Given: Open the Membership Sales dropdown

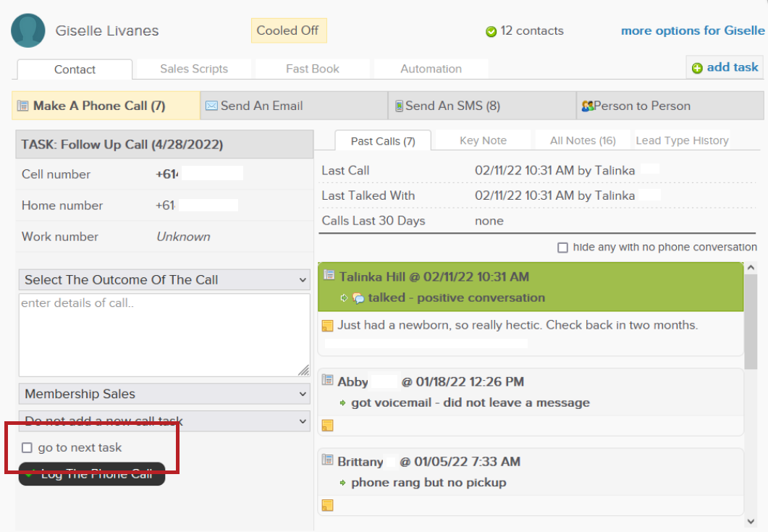Looking at the screenshot, I should point(164,393).
